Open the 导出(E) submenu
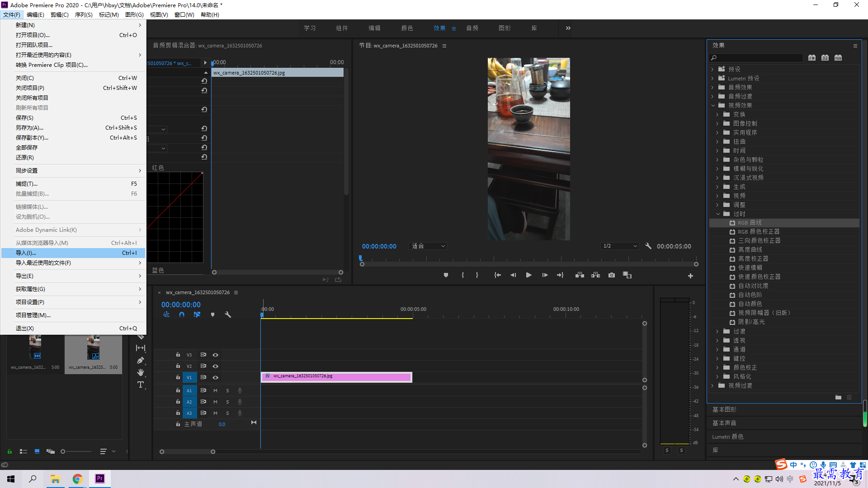The width and height of the screenshot is (868, 488). coord(74,276)
